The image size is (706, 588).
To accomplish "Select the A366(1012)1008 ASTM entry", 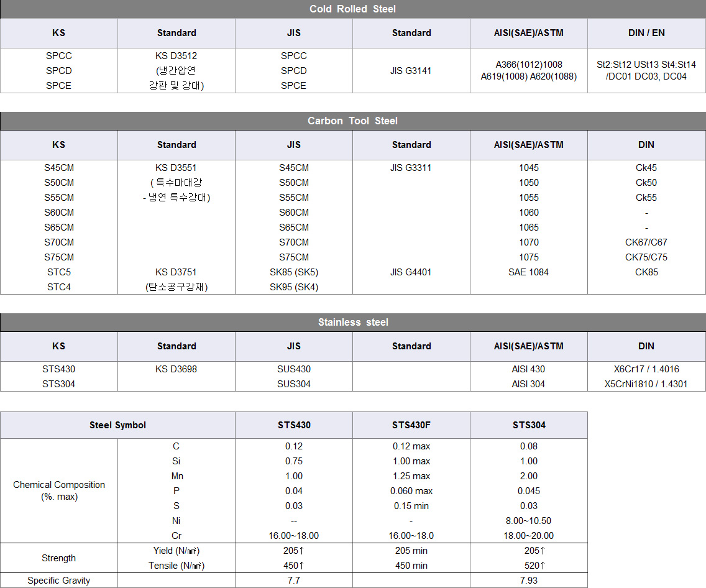I will (x=529, y=65).
